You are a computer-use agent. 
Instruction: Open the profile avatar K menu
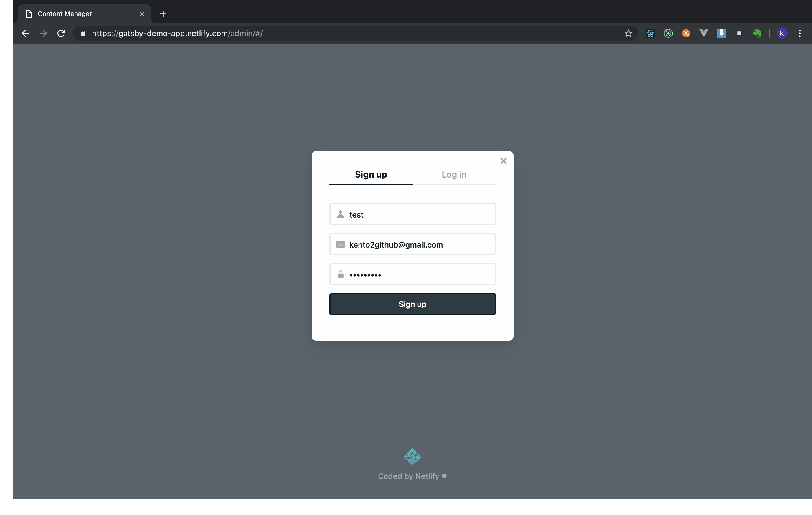click(782, 33)
